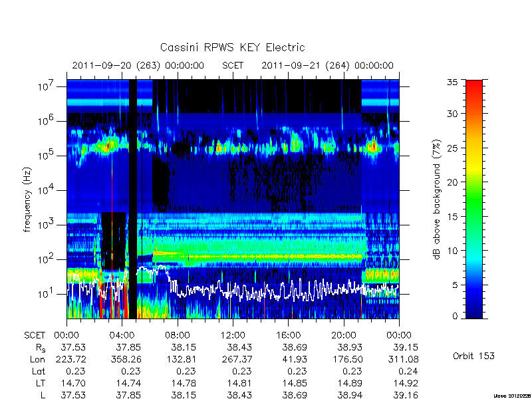The width and height of the screenshot is (532, 399).
Task: Select Lat value 0.24
Action: [408, 371]
